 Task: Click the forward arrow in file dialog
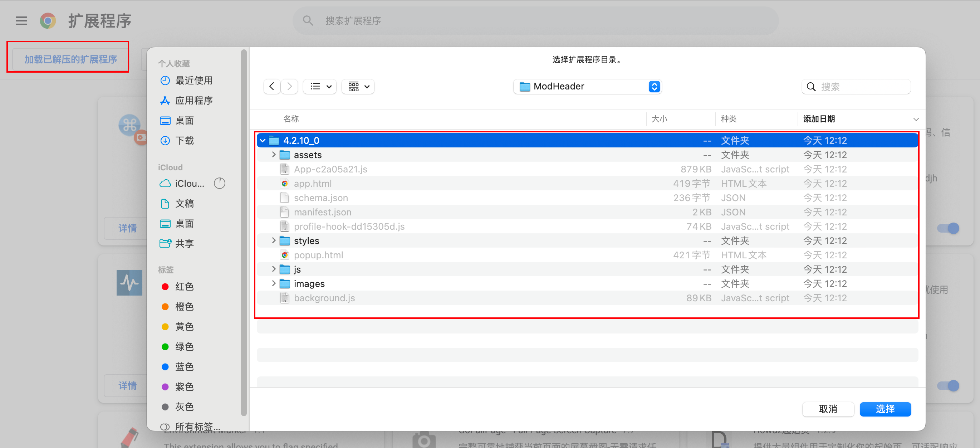coord(289,87)
